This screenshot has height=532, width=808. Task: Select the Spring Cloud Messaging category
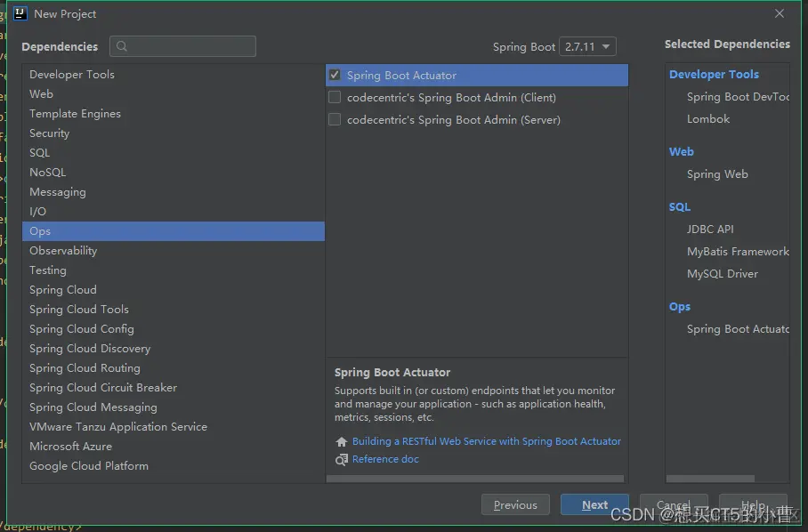click(x=174, y=407)
